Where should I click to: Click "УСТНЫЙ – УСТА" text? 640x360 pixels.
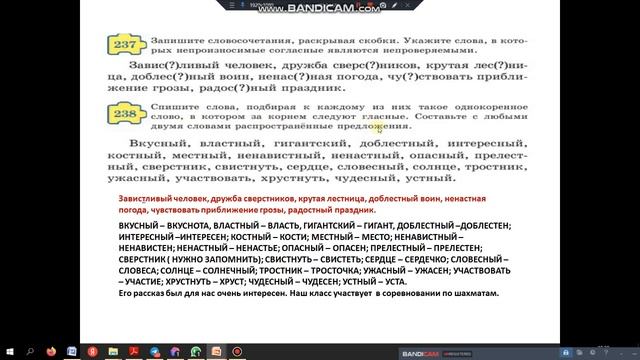click(x=374, y=282)
